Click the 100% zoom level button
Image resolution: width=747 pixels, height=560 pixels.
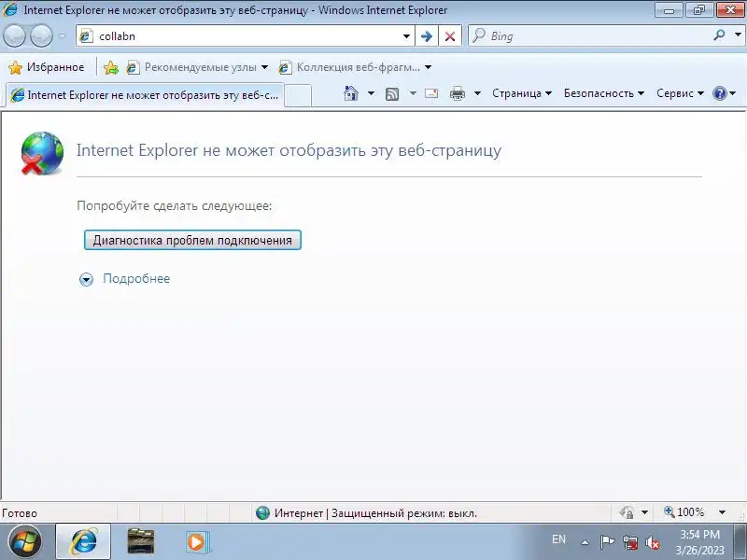(x=684, y=512)
